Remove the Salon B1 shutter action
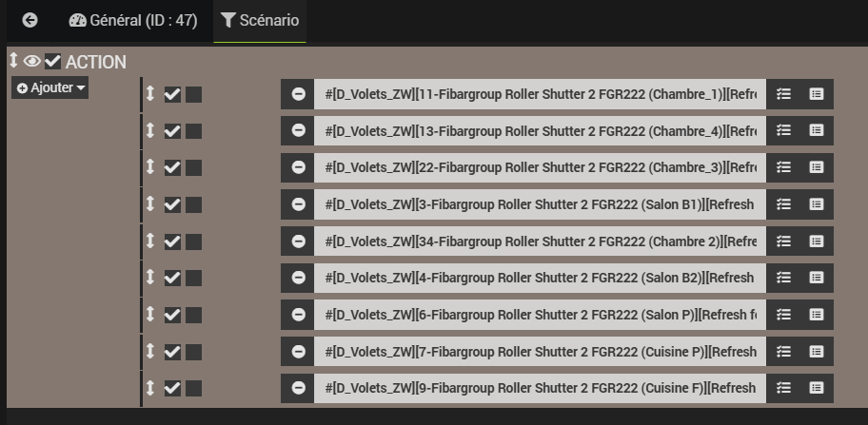Screen dimensions: 868x425 pyautogui.click(x=298, y=204)
